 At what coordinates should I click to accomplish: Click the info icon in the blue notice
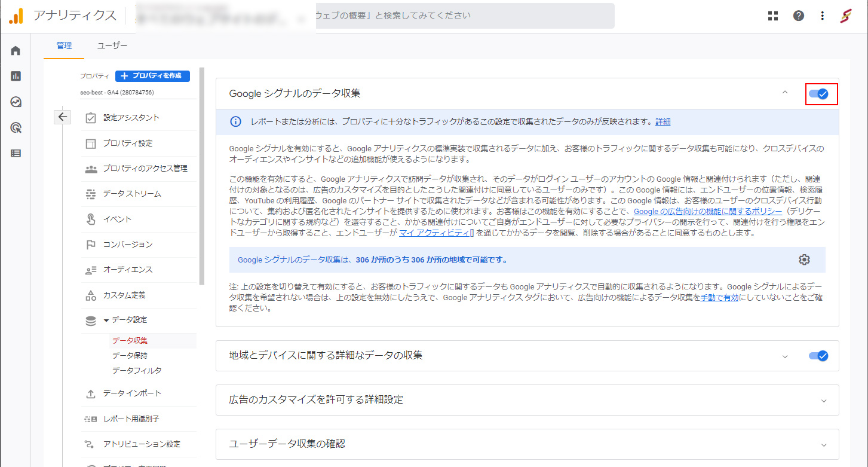[235, 122]
